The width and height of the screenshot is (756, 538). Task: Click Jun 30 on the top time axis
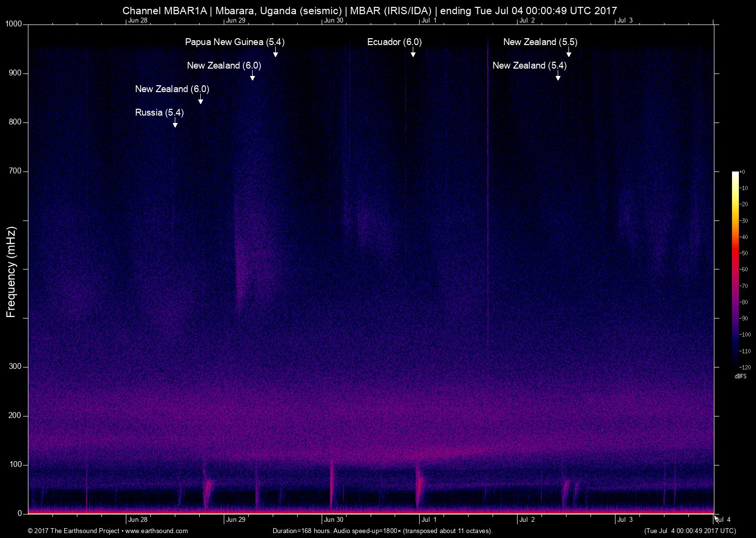click(333, 20)
